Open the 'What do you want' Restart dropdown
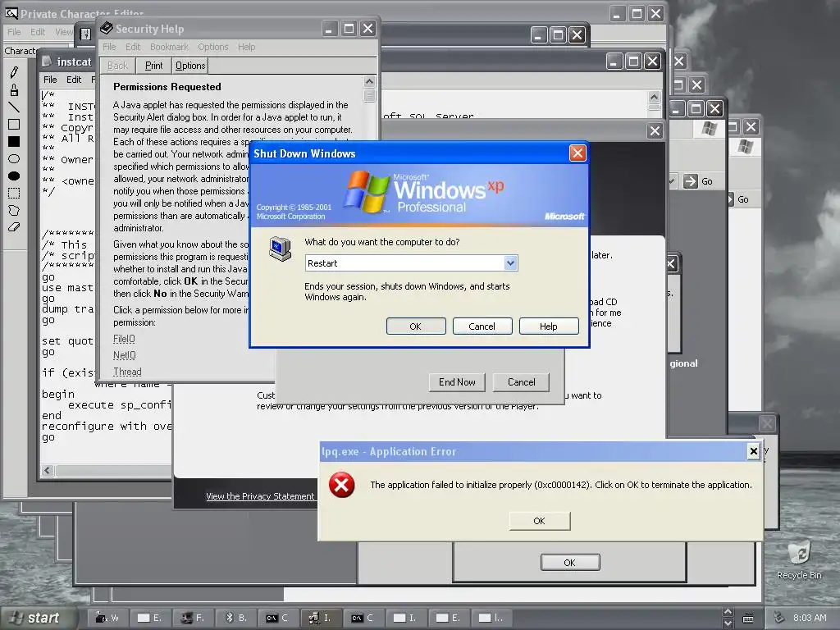 coord(510,263)
